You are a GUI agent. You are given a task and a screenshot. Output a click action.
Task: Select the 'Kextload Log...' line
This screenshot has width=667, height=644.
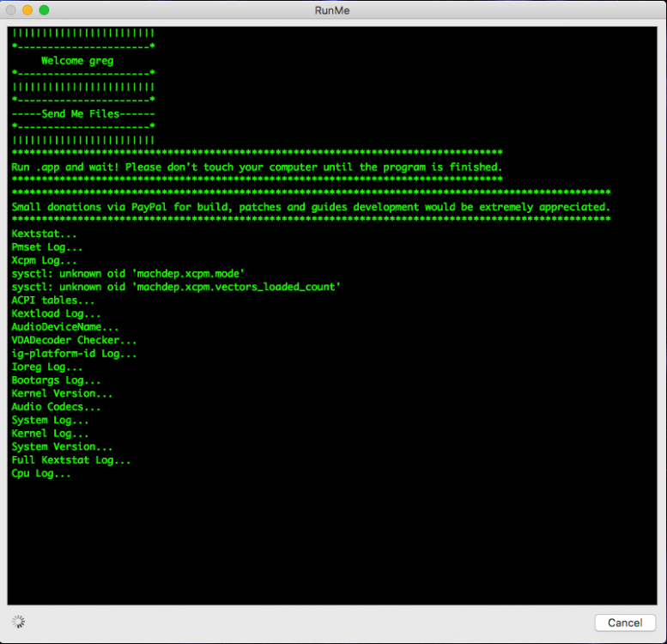pos(56,313)
